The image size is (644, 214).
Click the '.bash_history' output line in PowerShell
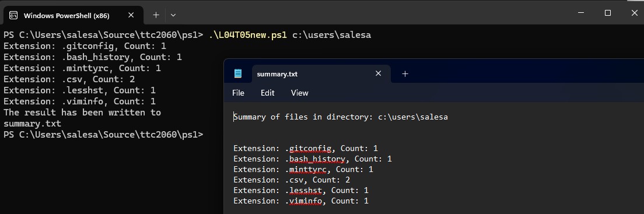click(92, 57)
